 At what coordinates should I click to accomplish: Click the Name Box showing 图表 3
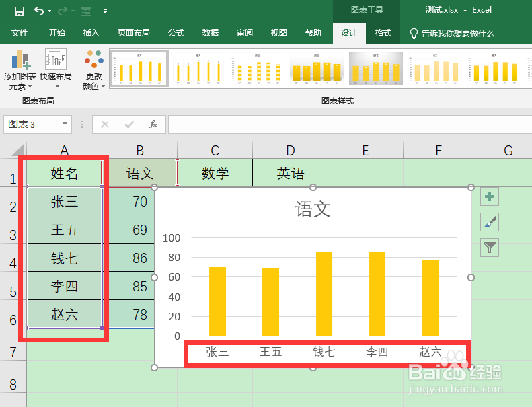pyautogui.click(x=31, y=124)
